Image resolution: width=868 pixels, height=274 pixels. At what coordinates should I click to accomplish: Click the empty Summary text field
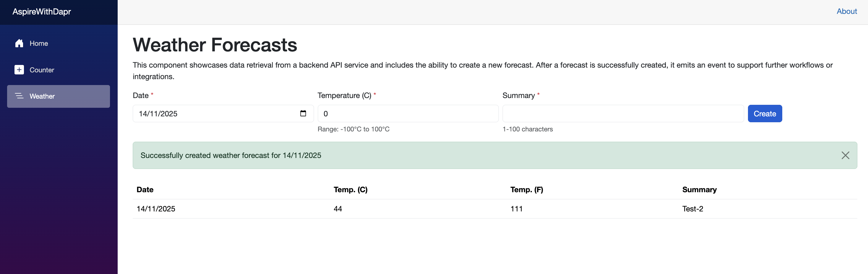[623, 114]
